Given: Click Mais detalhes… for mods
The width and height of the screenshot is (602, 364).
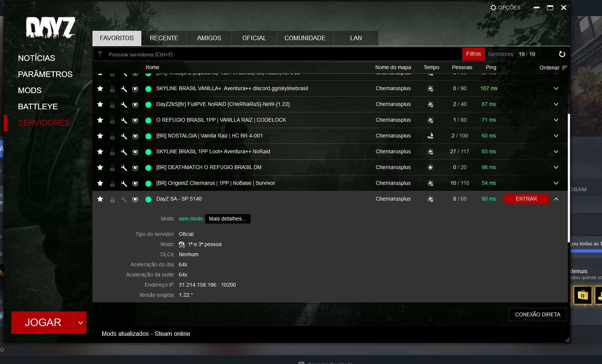Looking at the screenshot, I should (x=228, y=219).
